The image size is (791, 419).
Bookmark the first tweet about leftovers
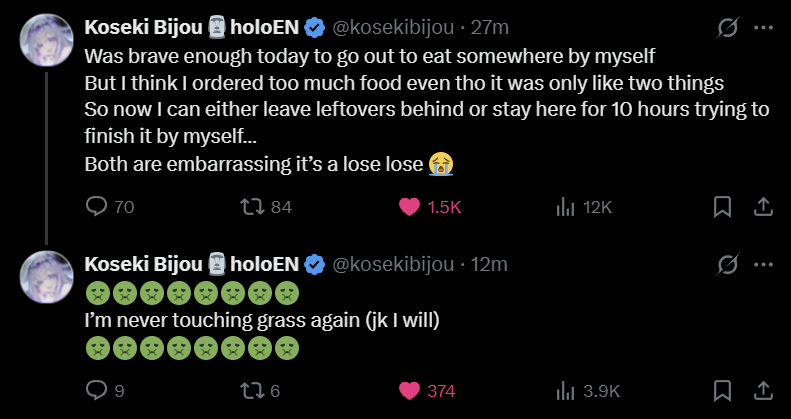pos(720,206)
